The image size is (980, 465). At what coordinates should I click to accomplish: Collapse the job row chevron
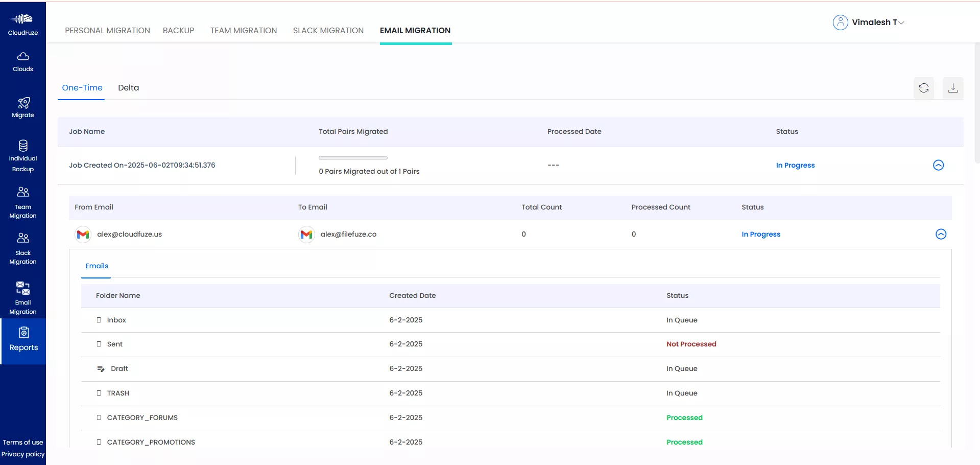pyautogui.click(x=938, y=165)
